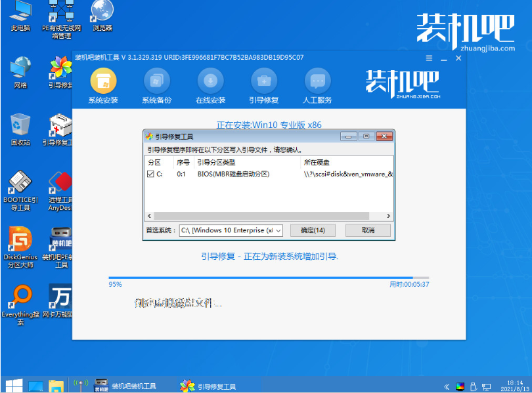Confirm with the 确定(14) button
The height and width of the screenshot is (393, 532).
[313, 230]
